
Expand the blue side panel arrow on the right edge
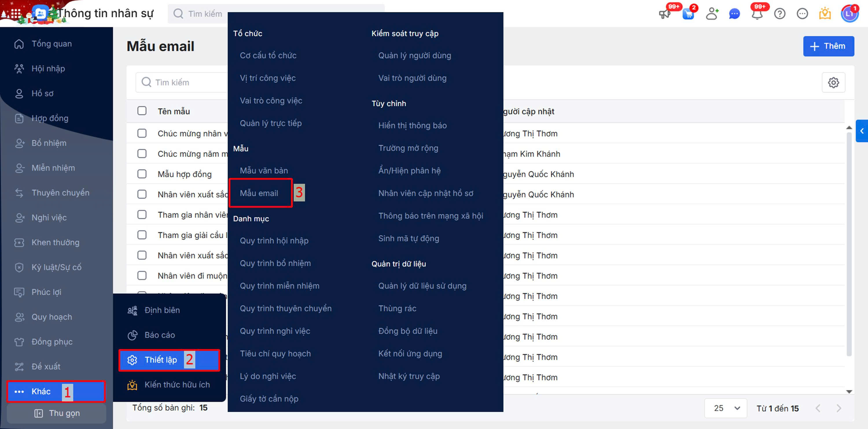tap(862, 131)
